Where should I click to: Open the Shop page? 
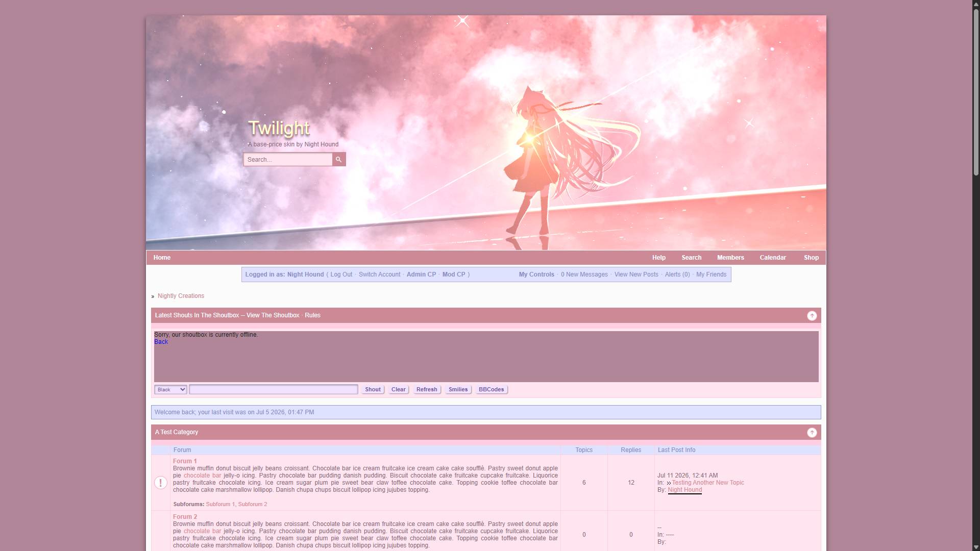811,258
